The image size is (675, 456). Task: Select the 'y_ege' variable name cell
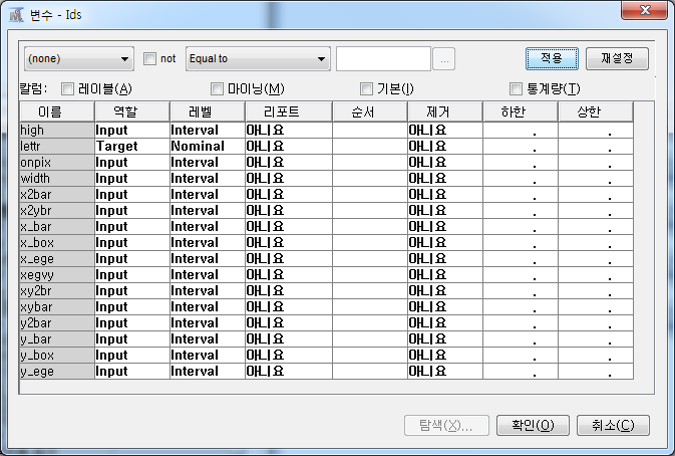click(x=57, y=371)
